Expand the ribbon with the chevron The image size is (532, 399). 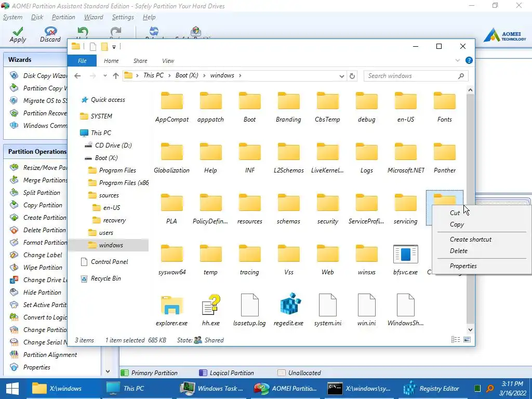pos(458,60)
